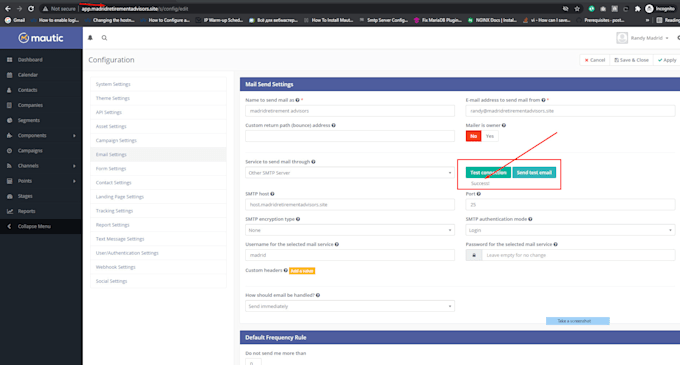Go to Calendar in the sidebar
This screenshot has width=680, height=365.
(x=41, y=75)
